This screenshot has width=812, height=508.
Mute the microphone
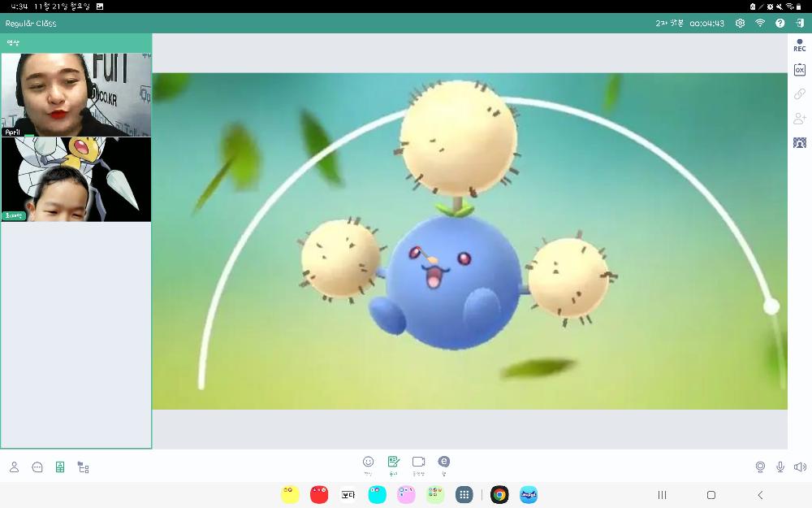pos(780,467)
